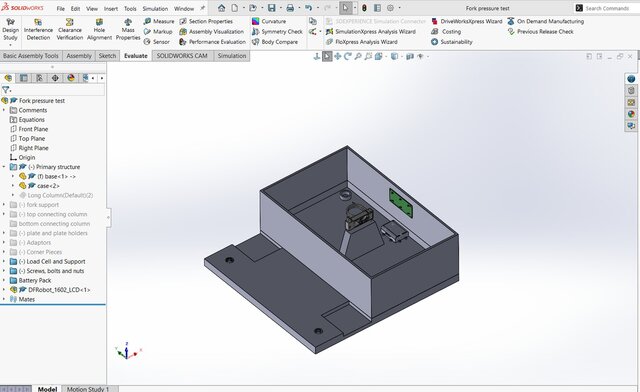Expand the DFRobot_1602_LCD component

click(x=4, y=290)
